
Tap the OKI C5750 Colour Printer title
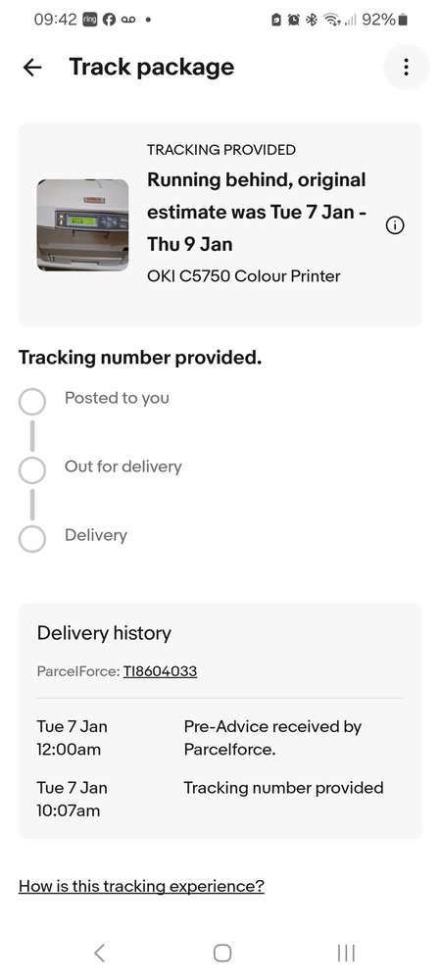pyautogui.click(x=244, y=275)
